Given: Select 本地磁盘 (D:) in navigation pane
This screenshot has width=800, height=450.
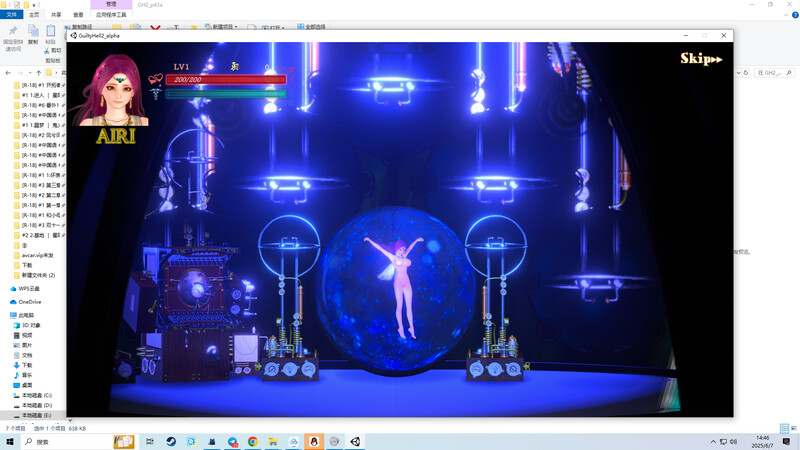Looking at the screenshot, I should point(33,405).
